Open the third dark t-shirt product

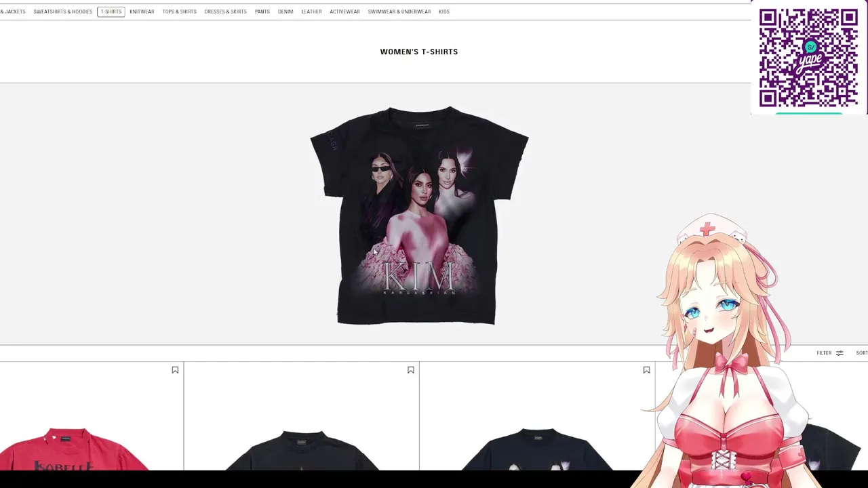pos(537,449)
